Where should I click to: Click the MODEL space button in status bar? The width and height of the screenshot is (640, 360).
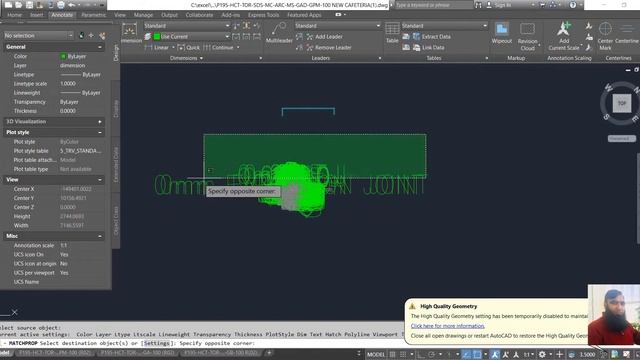376,355
